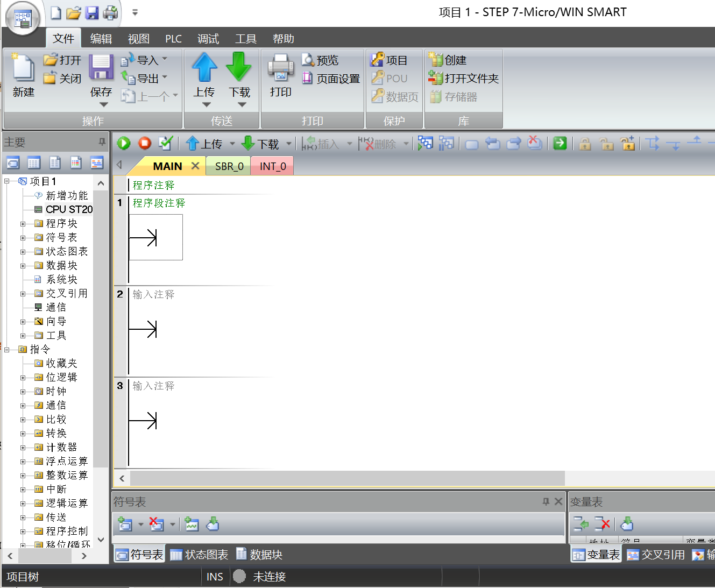Open the 调试 ribbon tab
715x588 pixels.
[x=208, y=39]
